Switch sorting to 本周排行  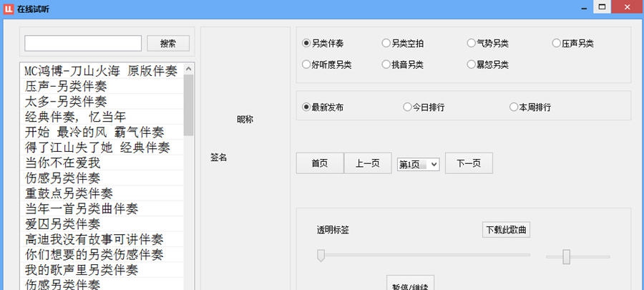point(530,107)
